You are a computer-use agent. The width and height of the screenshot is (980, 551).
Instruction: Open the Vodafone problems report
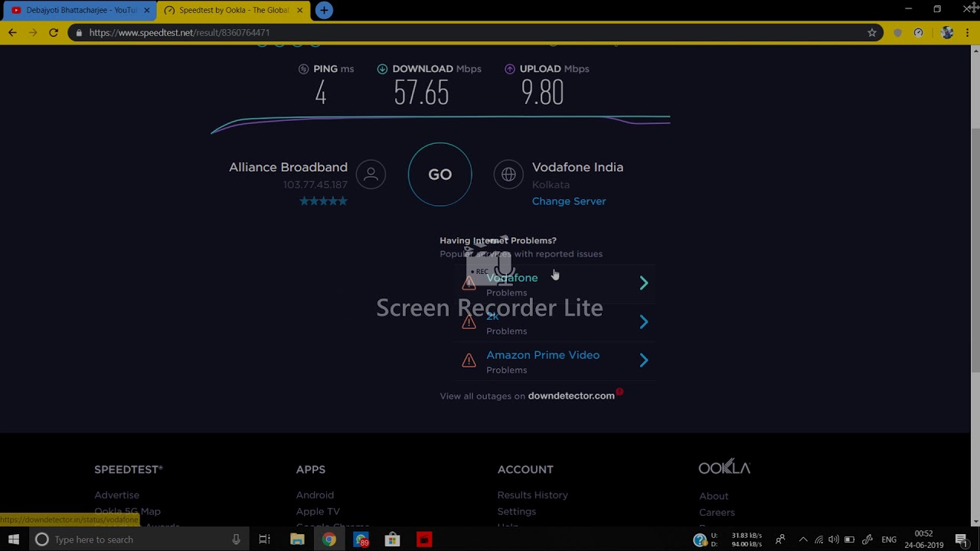click(x=511, y=278)
